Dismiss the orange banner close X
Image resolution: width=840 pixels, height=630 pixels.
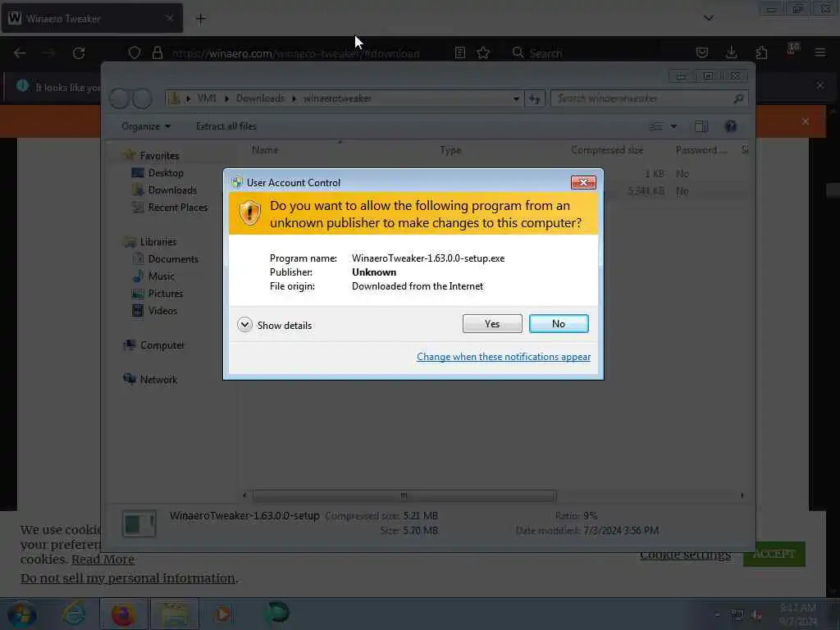pyautogui.click(x=806, y=121)
